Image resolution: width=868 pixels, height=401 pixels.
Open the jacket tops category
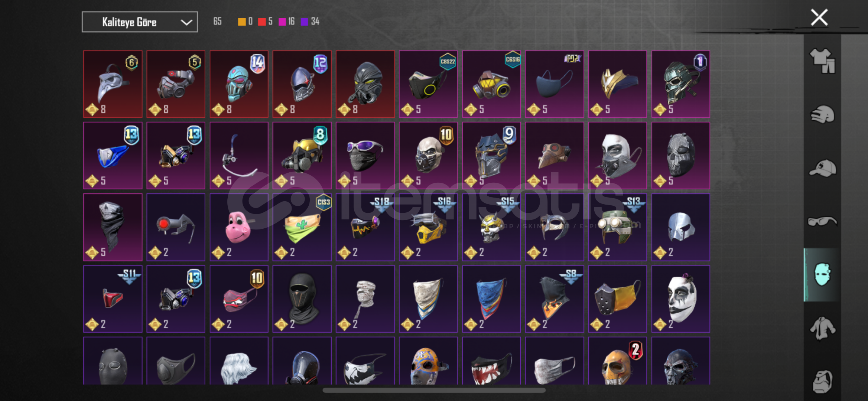[822, 328]
